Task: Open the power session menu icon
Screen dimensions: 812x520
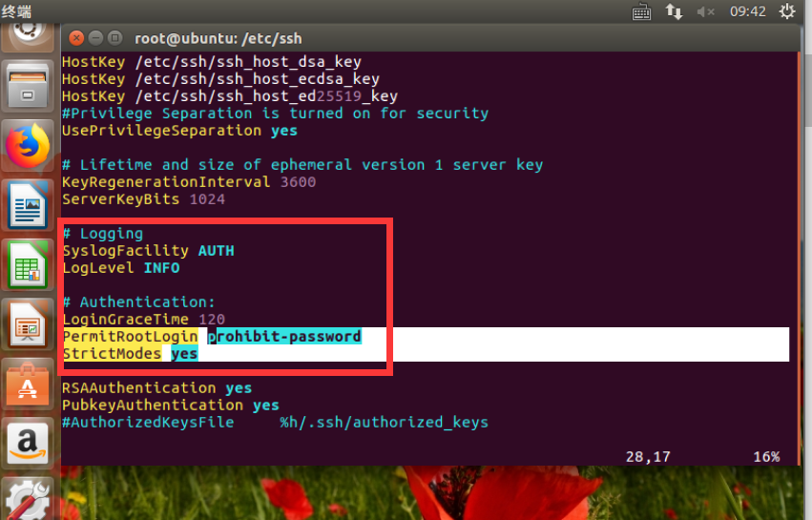Action: click(787, 10)
